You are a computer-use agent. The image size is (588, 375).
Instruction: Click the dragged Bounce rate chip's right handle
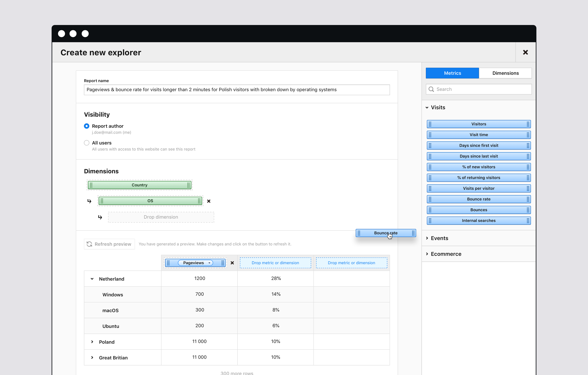(x=413, y=233)
